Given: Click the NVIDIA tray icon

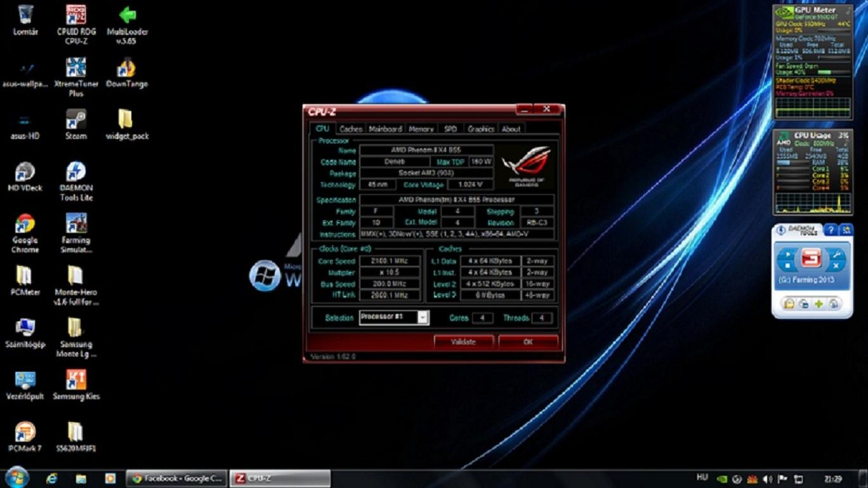Looking at the screenshot, I should [x=721, y=478].
